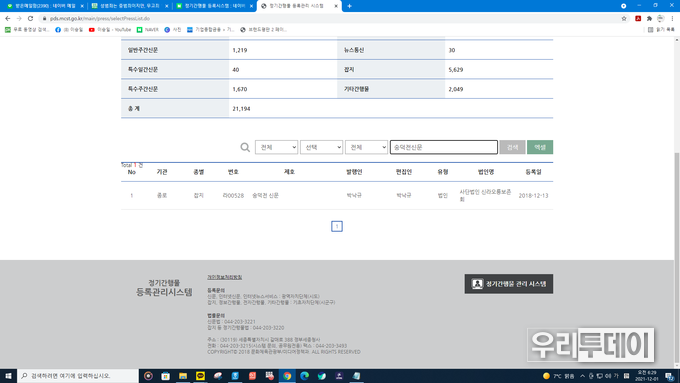Open the teal bird icon on taskbar
The image size is (680, 383).
click(x=322, y=376)
